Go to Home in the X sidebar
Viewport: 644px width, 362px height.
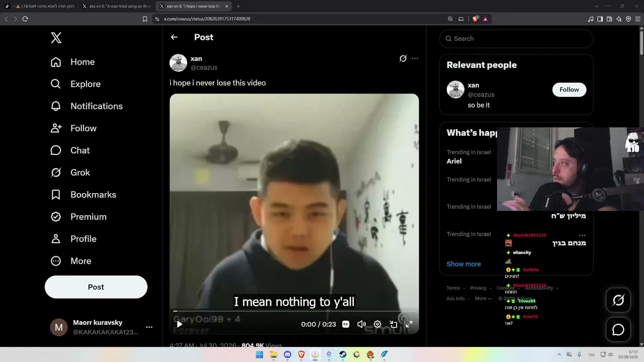tap(72, 62)
